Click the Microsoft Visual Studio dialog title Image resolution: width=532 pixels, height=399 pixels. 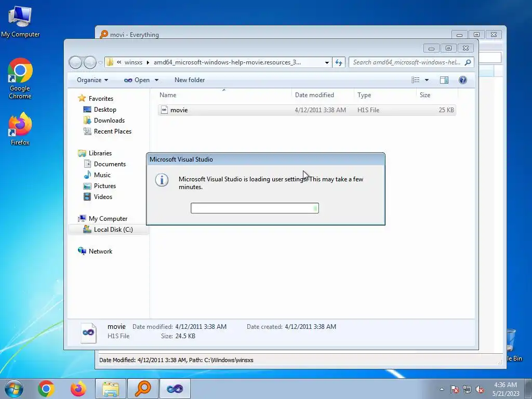[181, 159]
